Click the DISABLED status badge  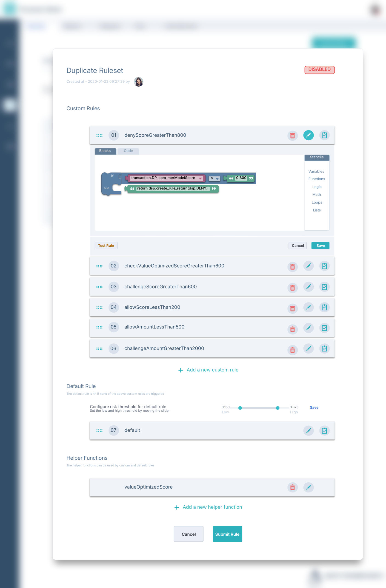click(319, 70)
